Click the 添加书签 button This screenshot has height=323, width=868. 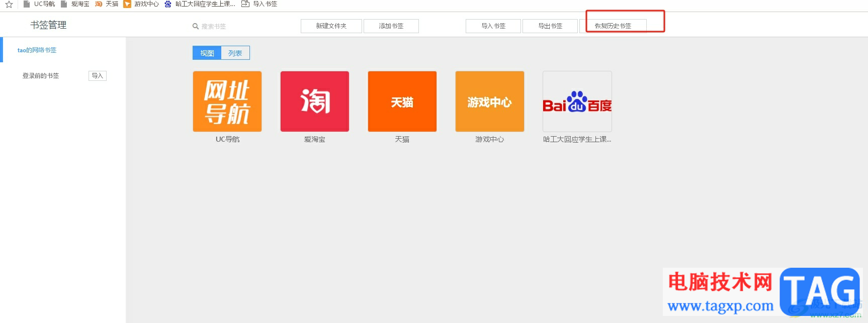point(391,26)
